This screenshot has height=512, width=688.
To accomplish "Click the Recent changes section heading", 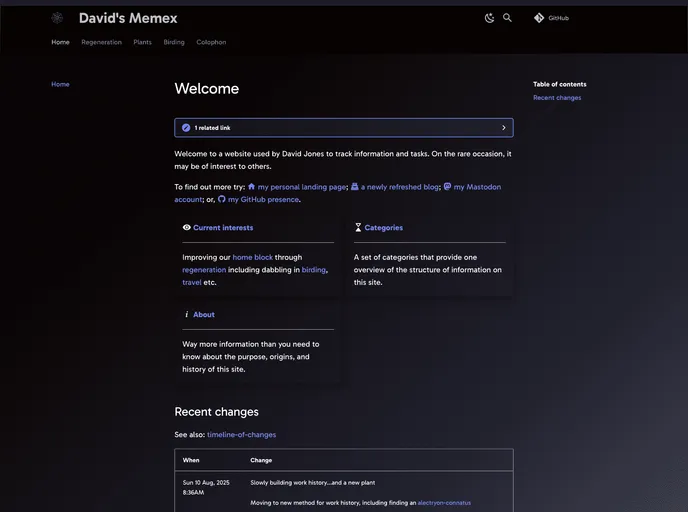I will 216,412.
